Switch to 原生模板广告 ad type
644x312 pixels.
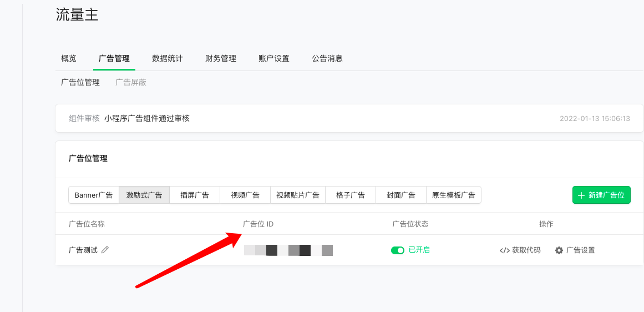tap(454, 195)
